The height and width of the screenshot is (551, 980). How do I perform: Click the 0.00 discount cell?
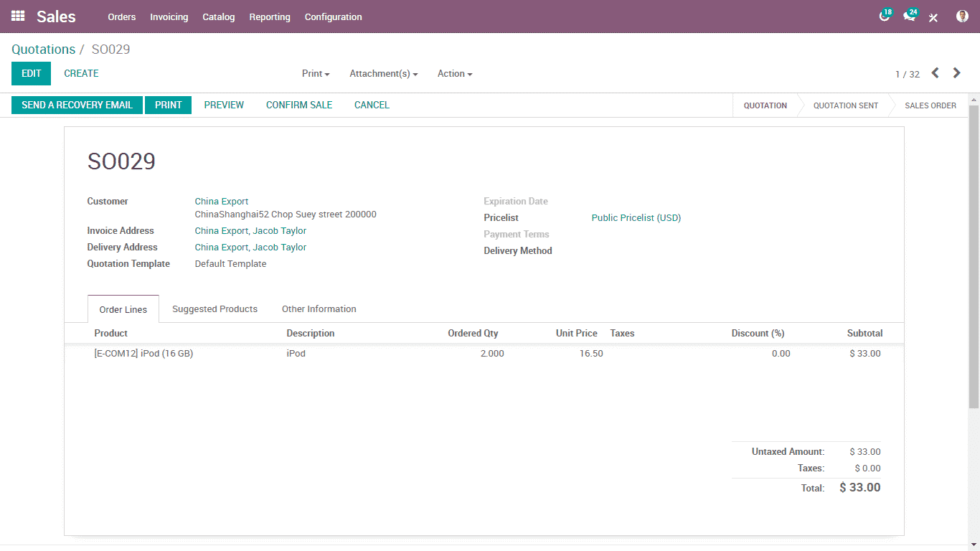781,354
